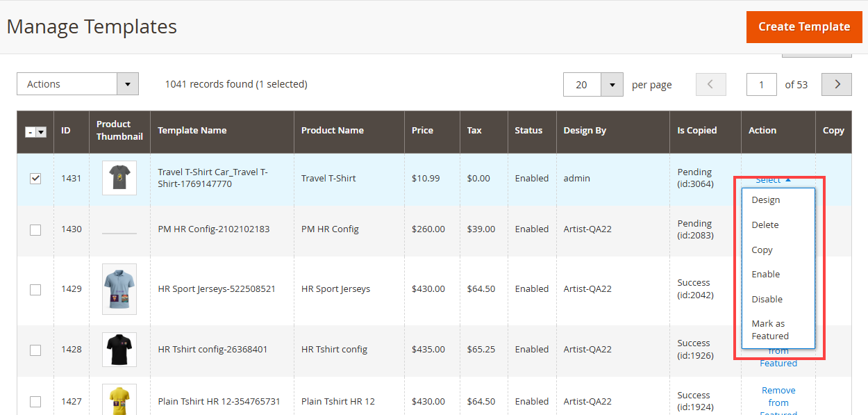
Task: Open the Actions bulk dropdown
Action: [x=78, y=84]
